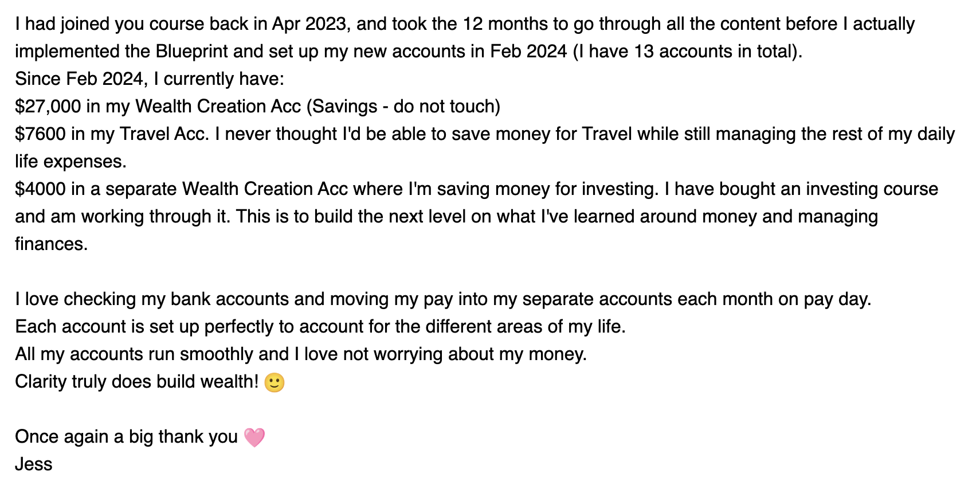Click 'Each account is set up perfectly' line
The width and height of the screenshot is (980, 500).
[x=320, y=327]
